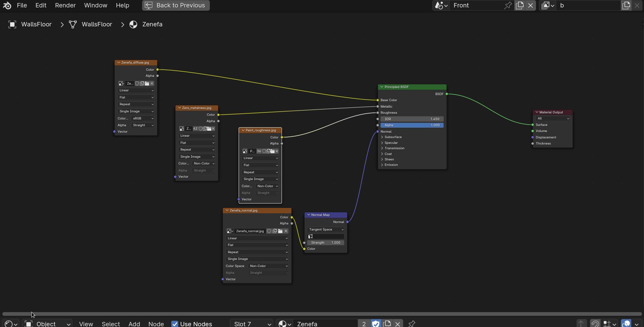The image size is (644, 327).
Task: Create a new scene next to Front
Action: pos(520,5)
